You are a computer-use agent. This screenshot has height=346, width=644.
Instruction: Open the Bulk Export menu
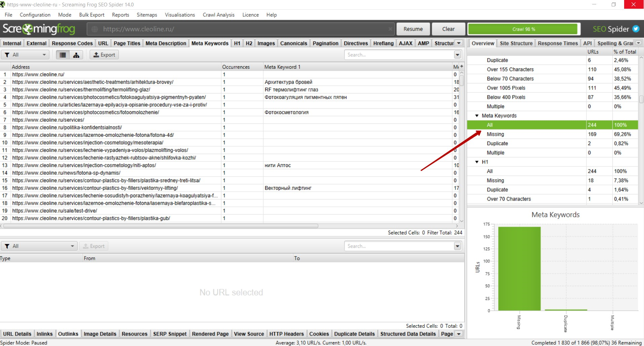[x=92, y=15]
